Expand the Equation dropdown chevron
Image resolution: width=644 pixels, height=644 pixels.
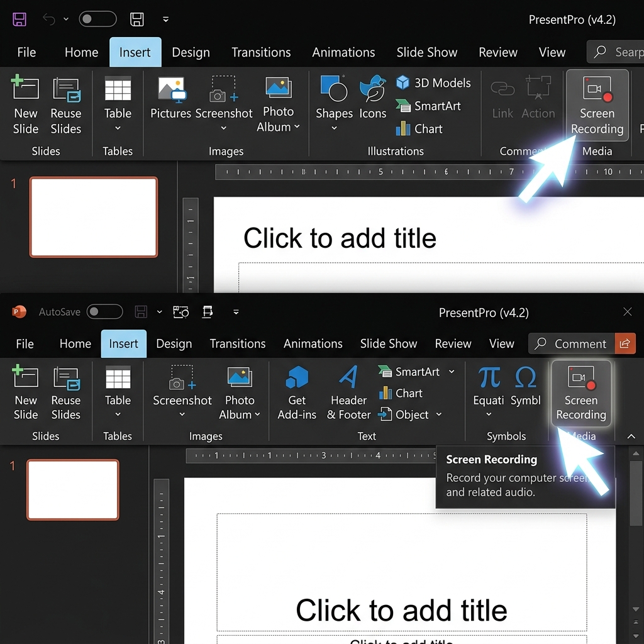[489, 414]
